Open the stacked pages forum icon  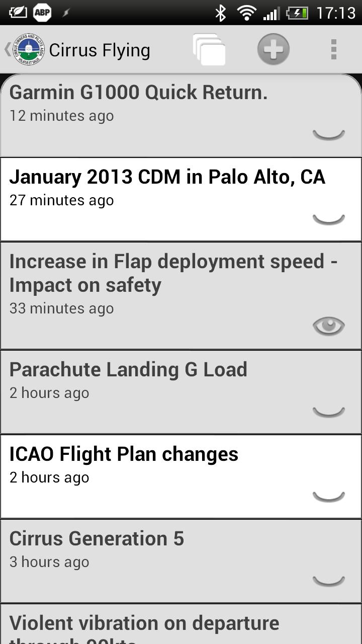point(209,49)
